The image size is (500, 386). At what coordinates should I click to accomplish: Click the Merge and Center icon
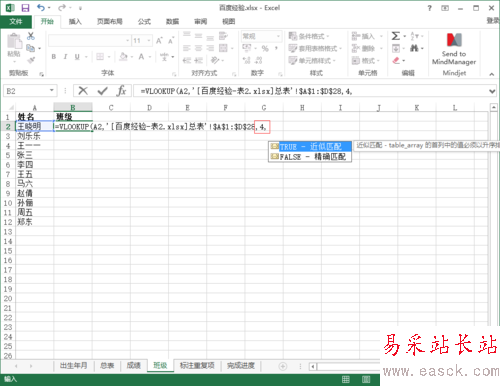[x=223, y=48]
